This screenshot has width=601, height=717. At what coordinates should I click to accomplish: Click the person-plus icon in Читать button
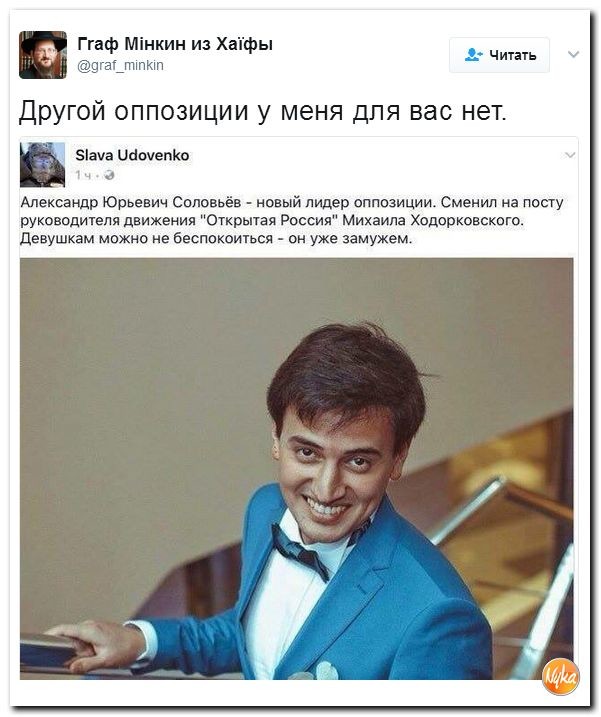click(473, 55)
